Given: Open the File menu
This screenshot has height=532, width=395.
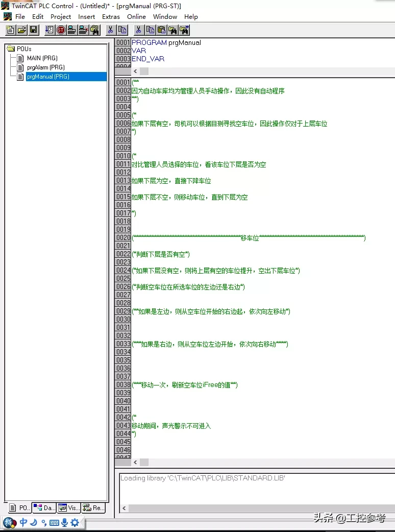Looking at the screenshot, I should point(20,17).
